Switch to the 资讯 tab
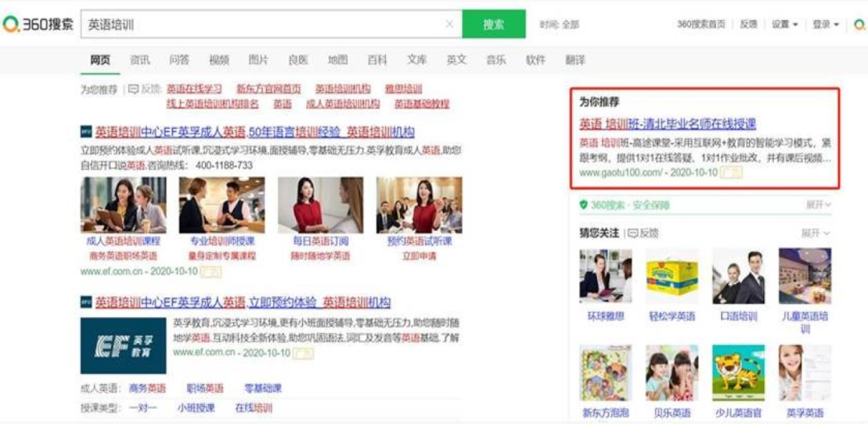Viewport: 868px width, 424px height. (x=140, y=60)
